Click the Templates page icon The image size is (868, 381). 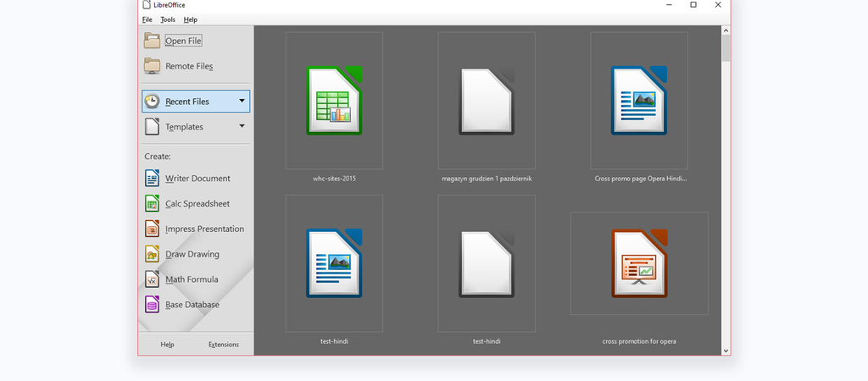pyautogui.click(x=153, y=127)
